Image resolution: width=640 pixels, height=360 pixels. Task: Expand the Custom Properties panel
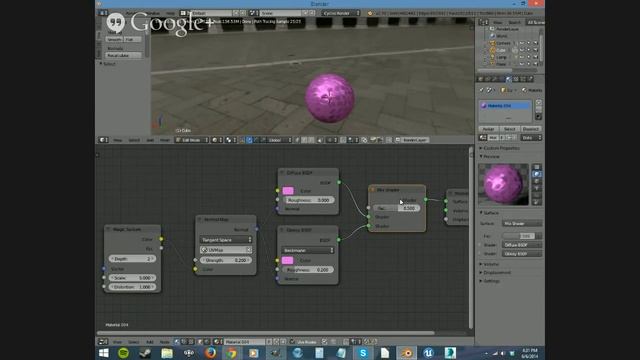500,148
